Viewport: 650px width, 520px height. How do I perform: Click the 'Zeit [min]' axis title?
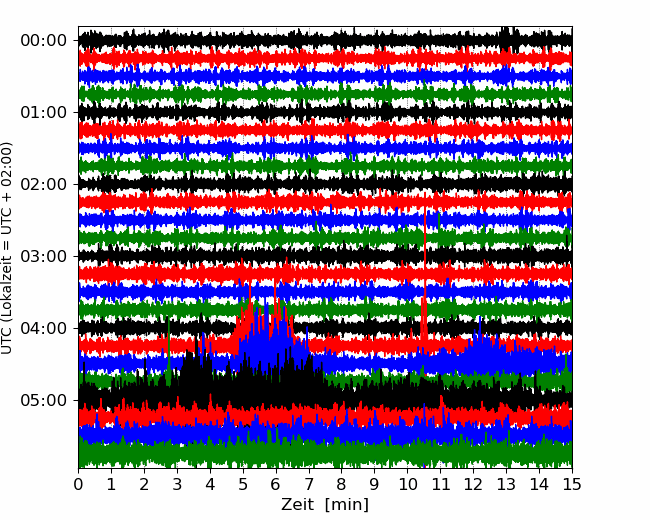coord(325,505)
